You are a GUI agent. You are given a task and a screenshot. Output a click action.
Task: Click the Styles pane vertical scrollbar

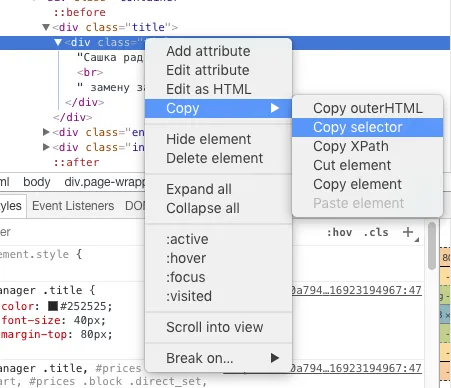click(432, 246)
